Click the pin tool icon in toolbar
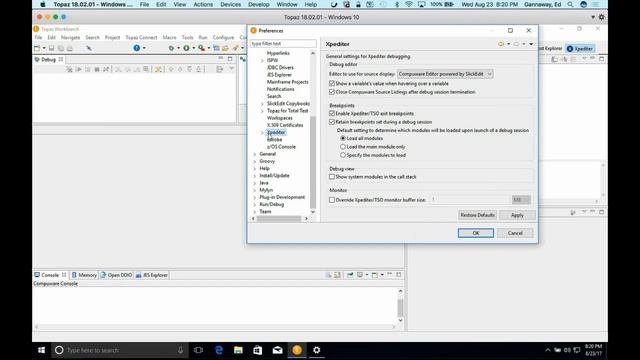 point(89,48)
